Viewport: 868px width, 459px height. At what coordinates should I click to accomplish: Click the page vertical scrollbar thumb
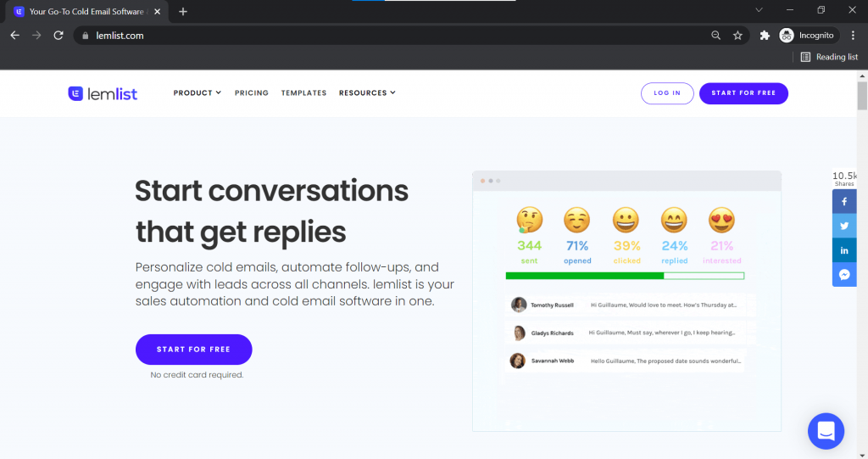[862, 95]
